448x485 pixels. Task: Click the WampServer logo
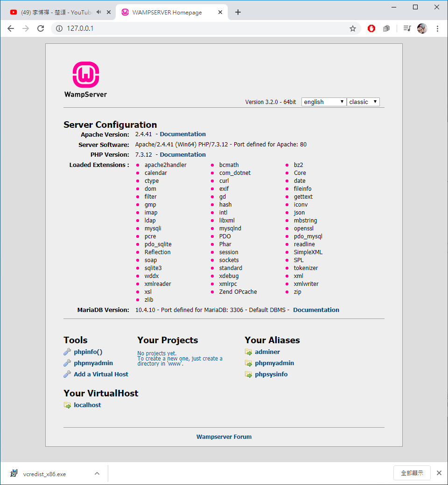[x=86, y=79]
